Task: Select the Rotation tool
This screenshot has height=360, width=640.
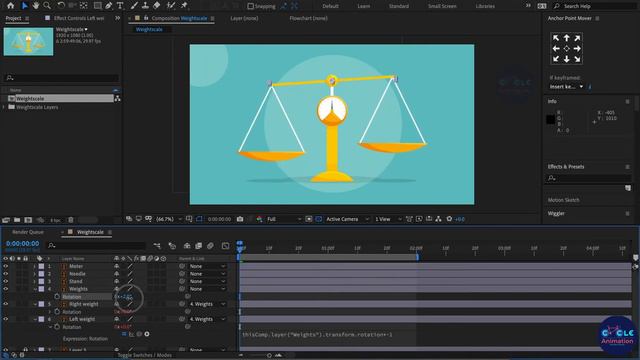Action: tap(61, 6)
